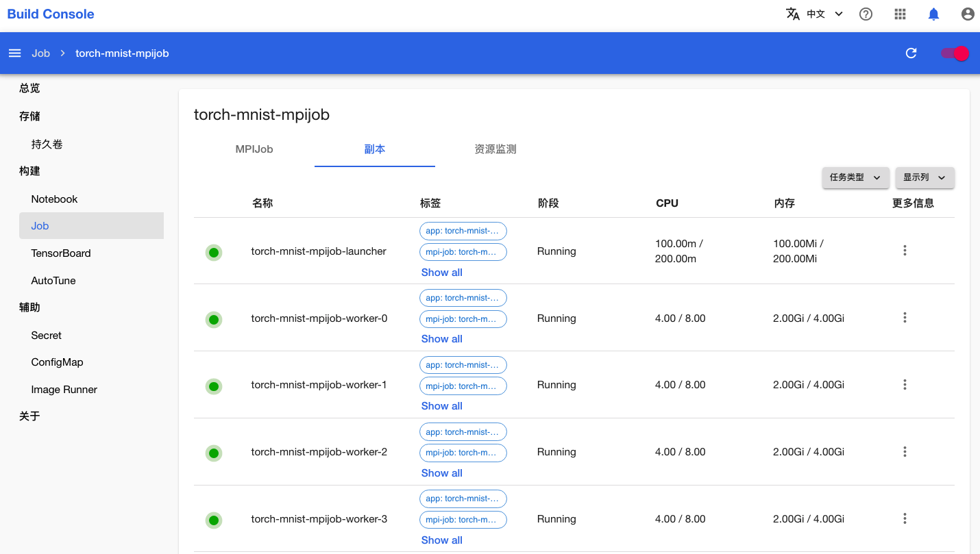Open the apps grid icon
The width and height of the screenshot is (980, 554).
tap(901, 14)
